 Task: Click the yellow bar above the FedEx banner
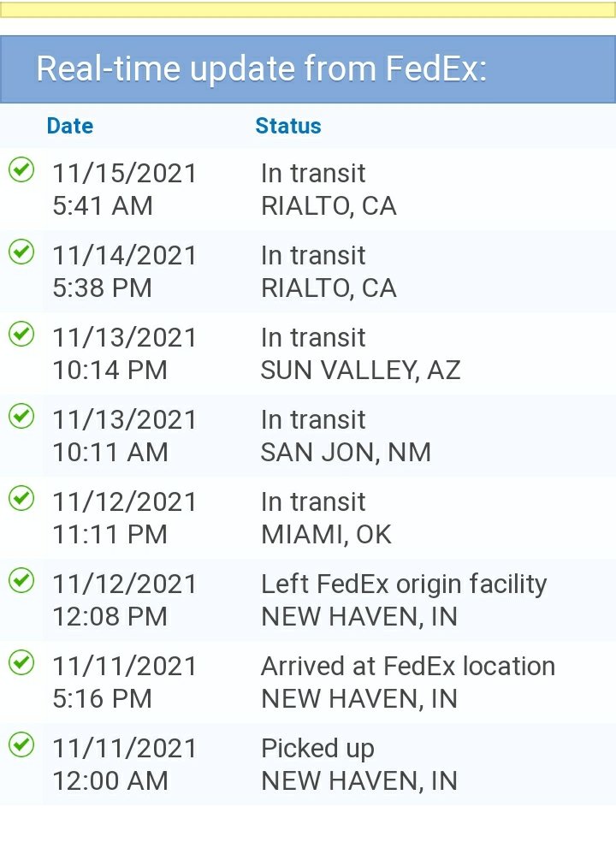tap(308, 9)
